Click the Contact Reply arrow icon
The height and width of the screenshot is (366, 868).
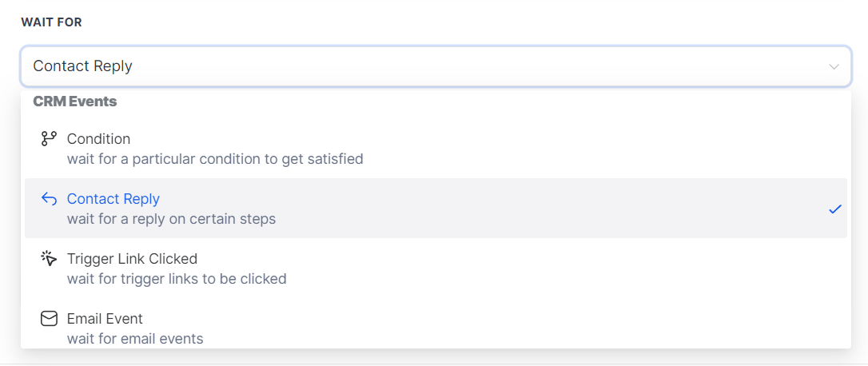pyautogui.click(x=49, y=199)
